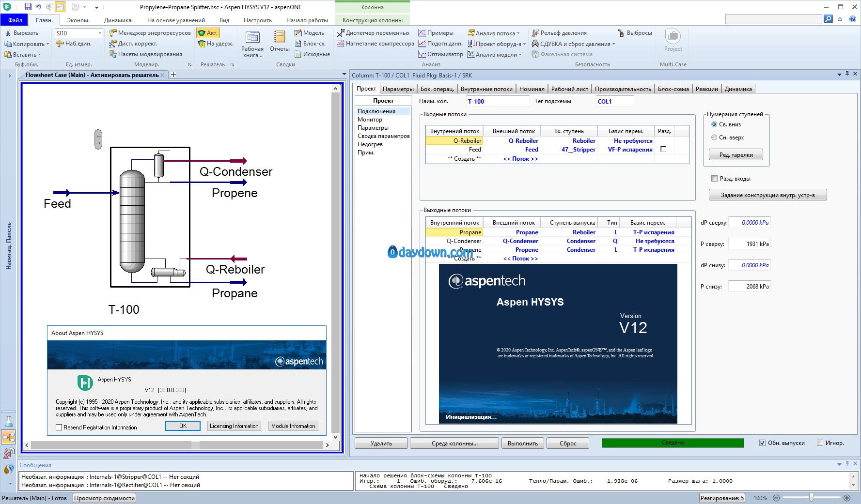Click the Undo icon in title bar

pyautogui.click(x=39, y=7)
